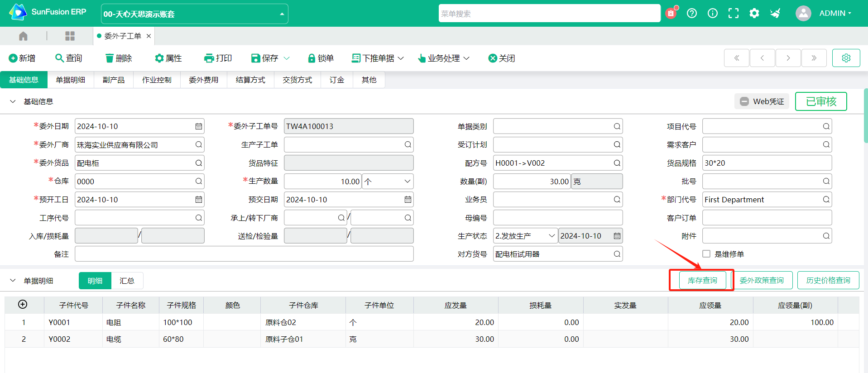Switch to the 作业控制 tab

[x=157, y=80]
